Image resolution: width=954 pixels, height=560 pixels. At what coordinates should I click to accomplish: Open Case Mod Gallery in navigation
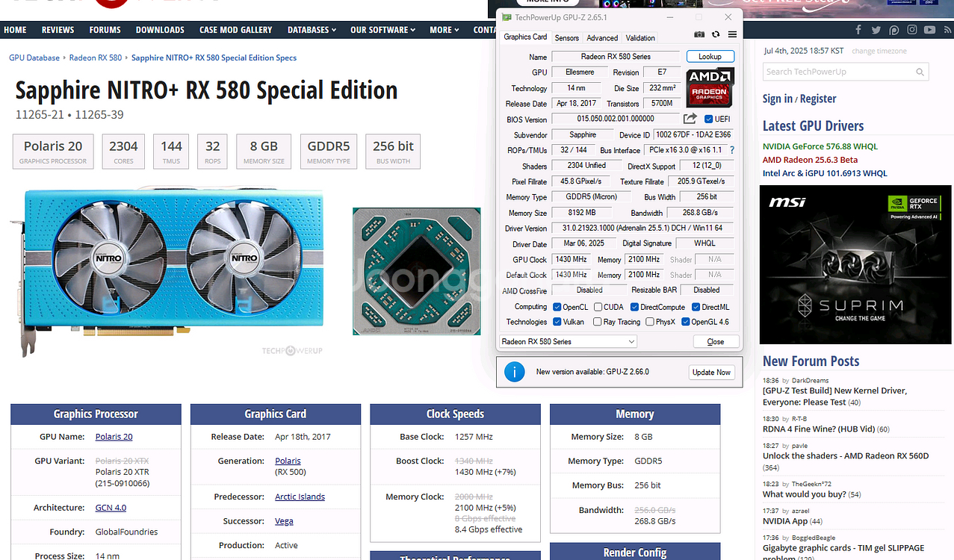(x=236, y=30)
